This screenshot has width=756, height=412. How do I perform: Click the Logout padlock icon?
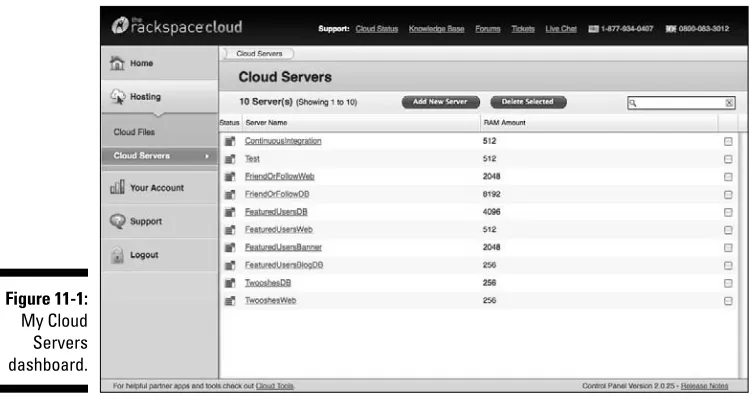[x=117, y=255]
